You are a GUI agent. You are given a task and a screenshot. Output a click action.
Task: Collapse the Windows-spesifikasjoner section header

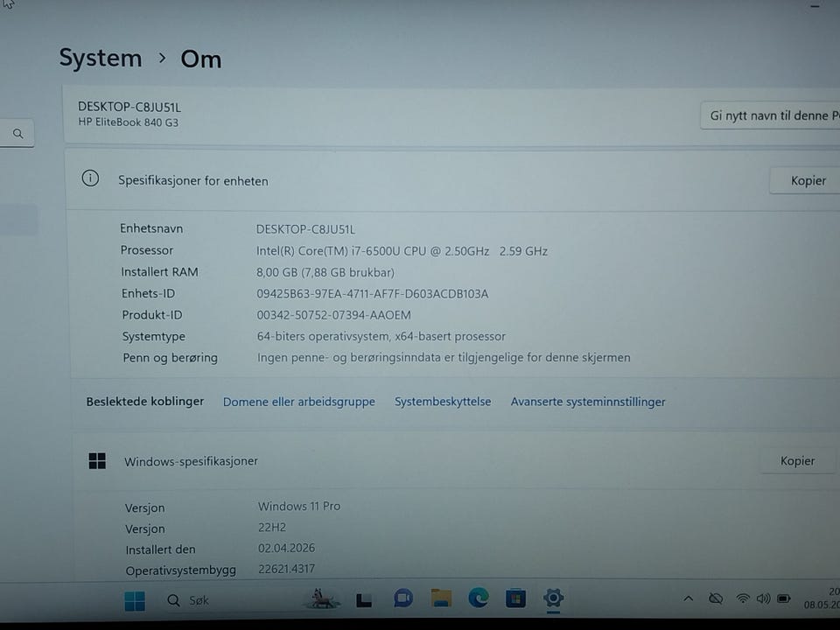(455, 461)
